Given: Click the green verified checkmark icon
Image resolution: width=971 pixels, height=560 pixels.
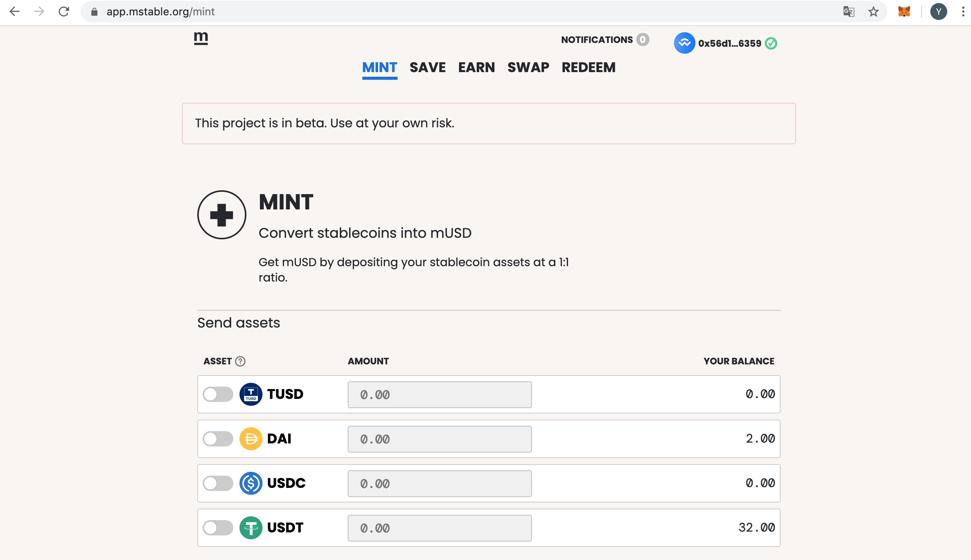Looking at the screenshot, I should click(771, 43).
